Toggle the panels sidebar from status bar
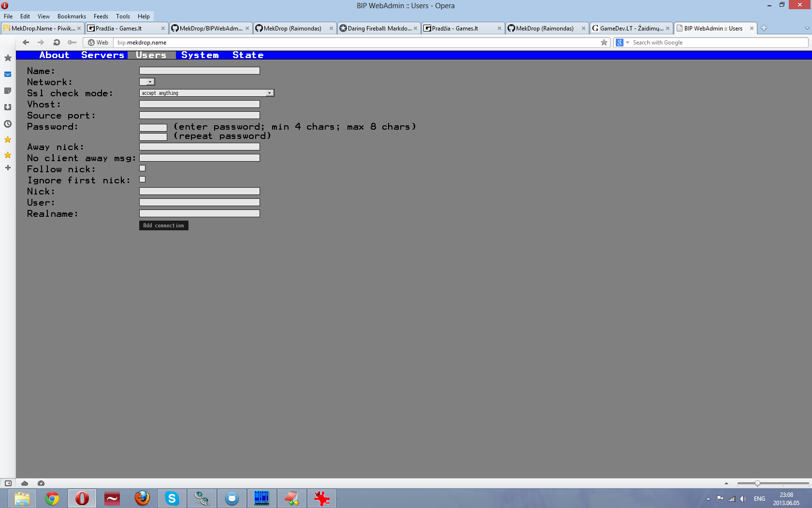This screenshot has height=508, width=812. [x=8, y=483]
